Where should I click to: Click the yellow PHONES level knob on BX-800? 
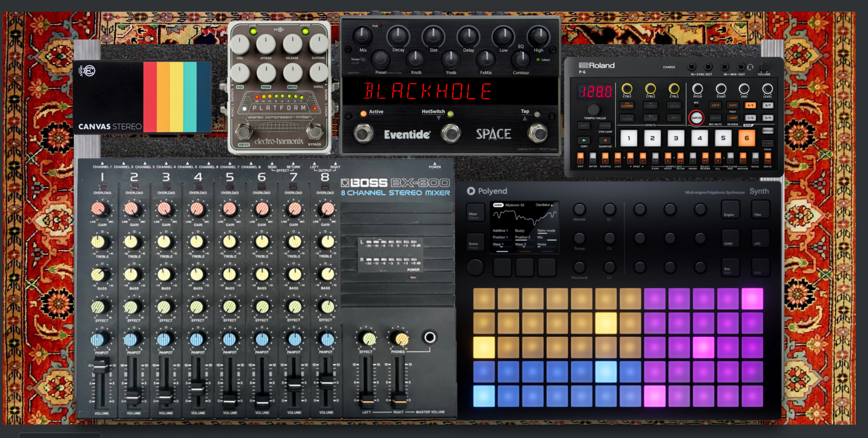401,339
